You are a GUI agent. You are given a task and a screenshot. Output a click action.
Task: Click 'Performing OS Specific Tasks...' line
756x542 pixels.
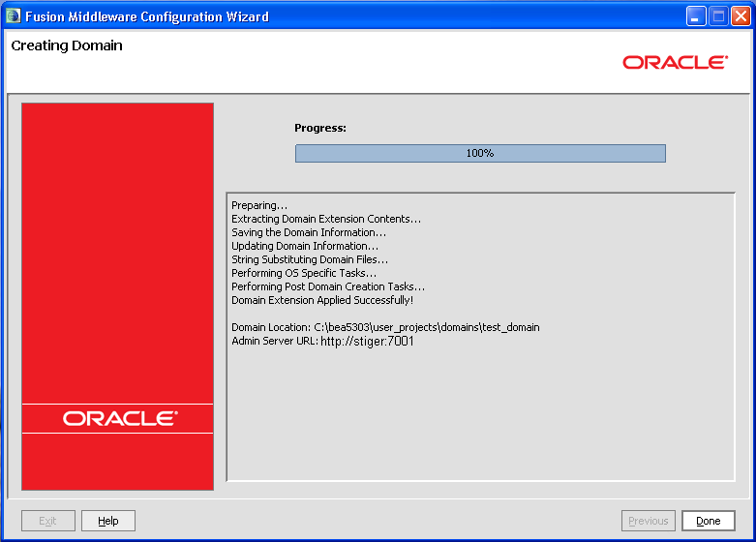(x=304, y=273)
